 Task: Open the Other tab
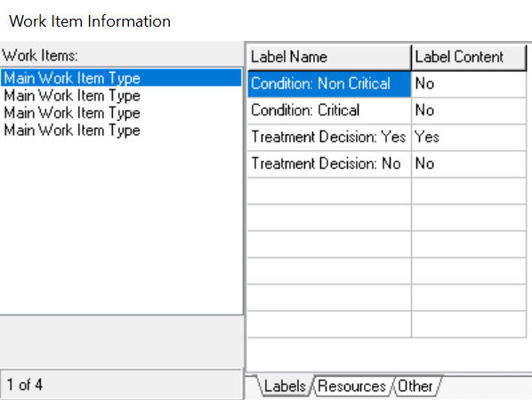(415, 386)
